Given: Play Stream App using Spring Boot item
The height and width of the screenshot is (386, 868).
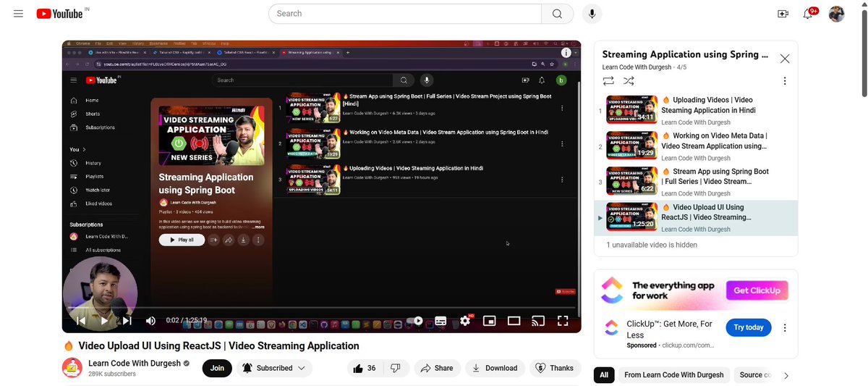Looking at the screenshot, I should coord(696,182).
